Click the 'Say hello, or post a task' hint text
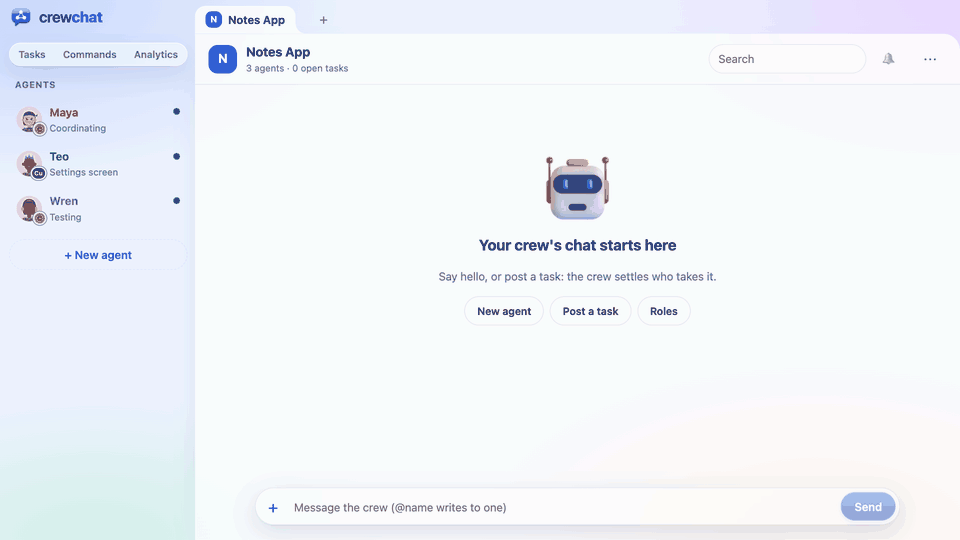 577,277
